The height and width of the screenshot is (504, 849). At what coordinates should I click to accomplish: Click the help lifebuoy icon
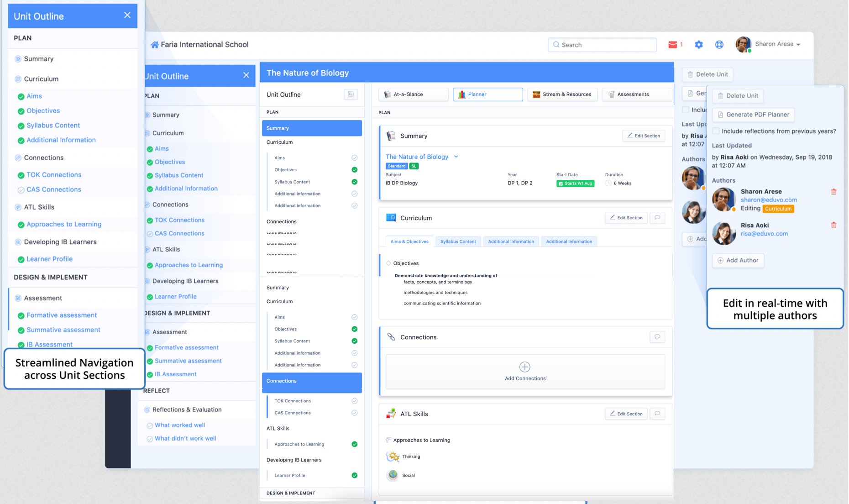tap(719, 44)
